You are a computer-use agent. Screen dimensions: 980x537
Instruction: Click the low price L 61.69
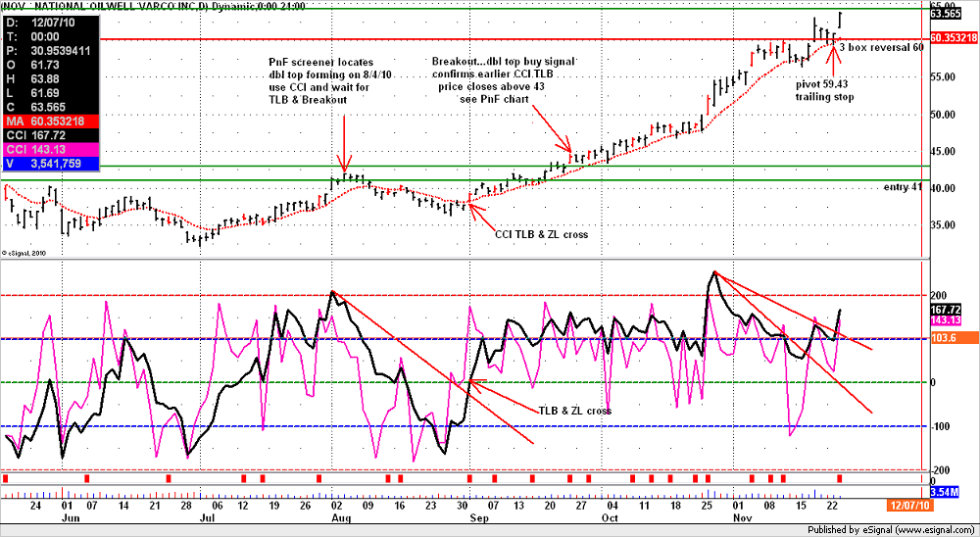tap(49, 93)
